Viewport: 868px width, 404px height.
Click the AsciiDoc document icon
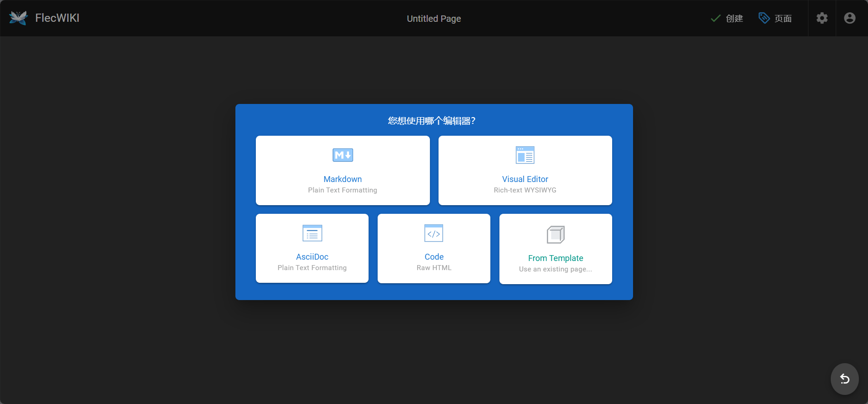312,233
